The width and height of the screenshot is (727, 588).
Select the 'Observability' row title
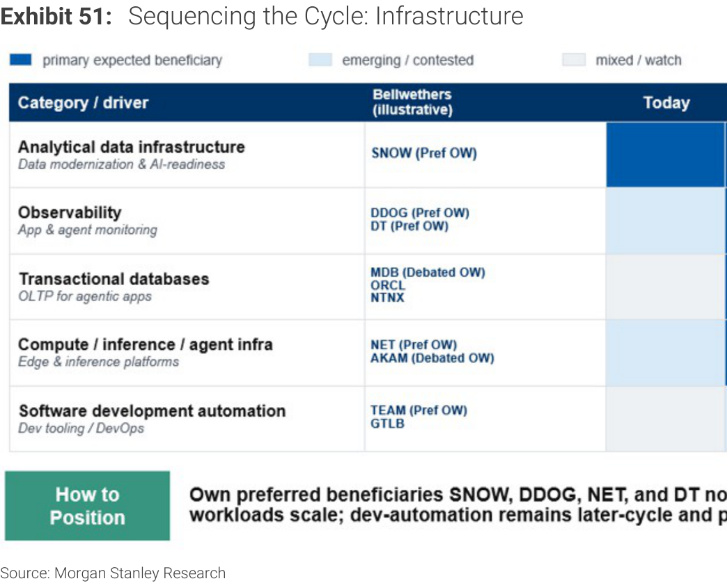click(70, 212)
